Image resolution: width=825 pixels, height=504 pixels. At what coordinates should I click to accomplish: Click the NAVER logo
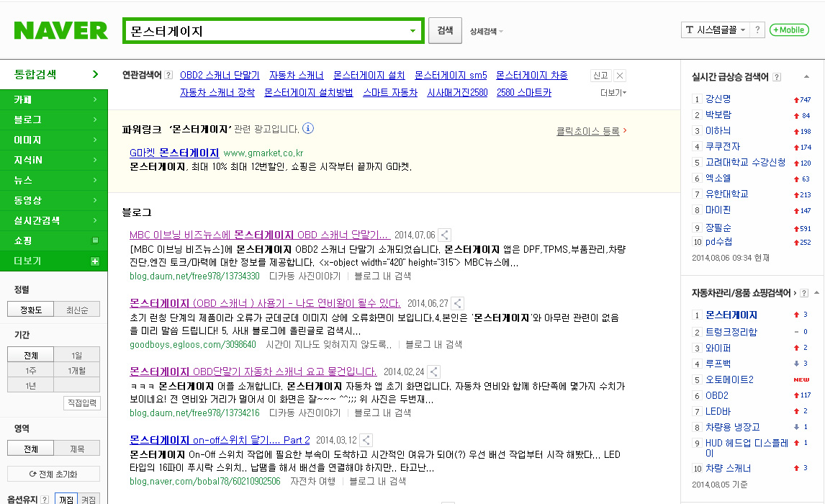60,30
